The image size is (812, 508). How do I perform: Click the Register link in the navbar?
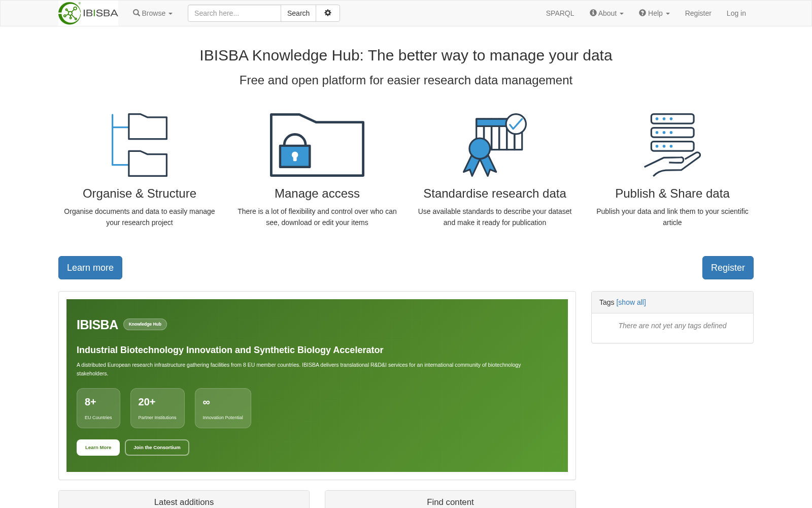pos(698,13)
